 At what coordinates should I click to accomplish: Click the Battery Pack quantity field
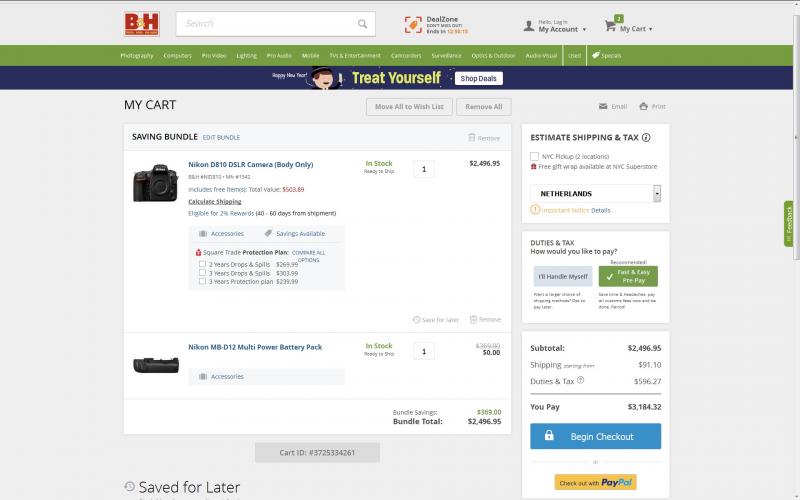(424, 351)
